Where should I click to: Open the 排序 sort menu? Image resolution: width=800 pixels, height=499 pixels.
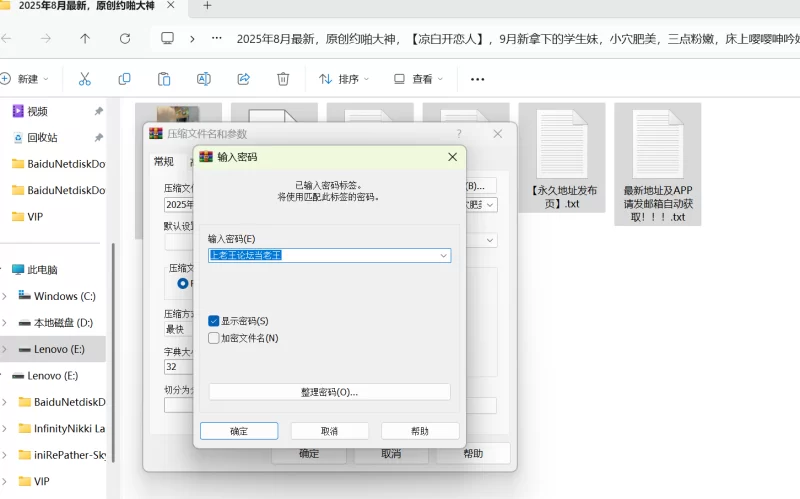344,79
